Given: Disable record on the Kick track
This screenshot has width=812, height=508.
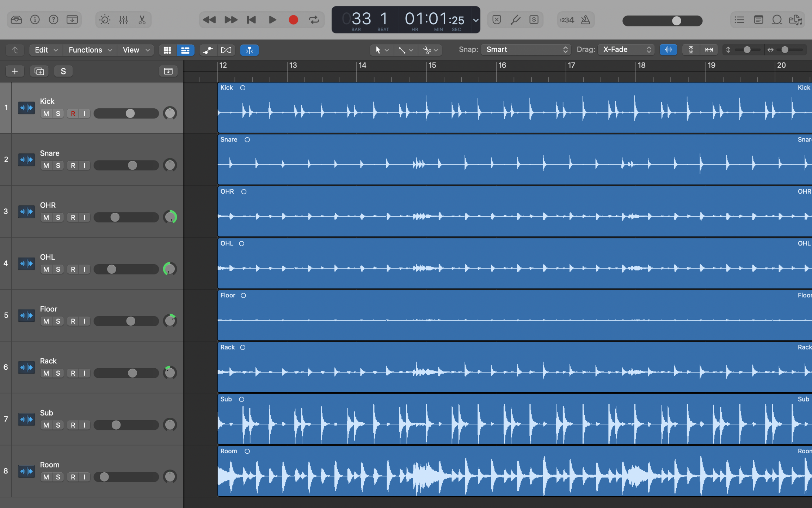Looking at the screenshot, I should coord(73,114).
